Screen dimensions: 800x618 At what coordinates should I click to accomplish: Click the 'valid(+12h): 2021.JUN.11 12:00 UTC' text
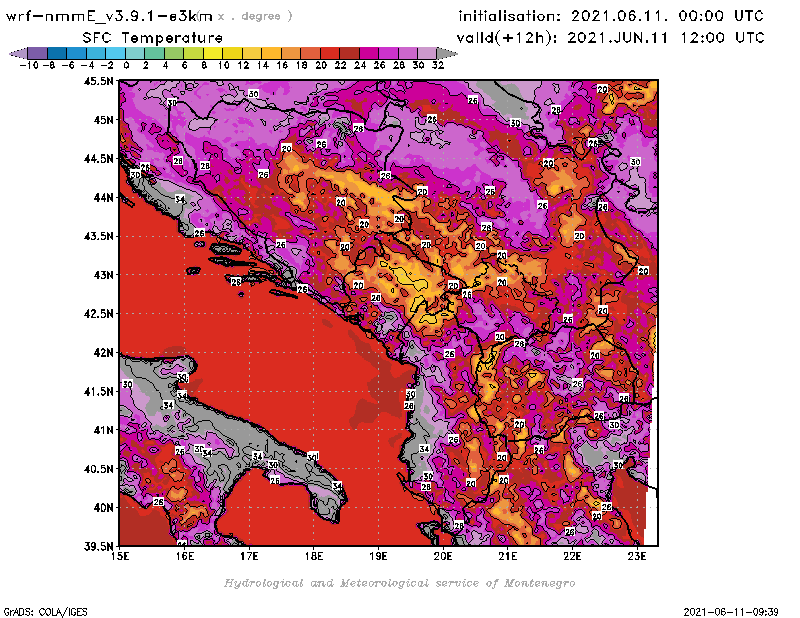[611, 38]
